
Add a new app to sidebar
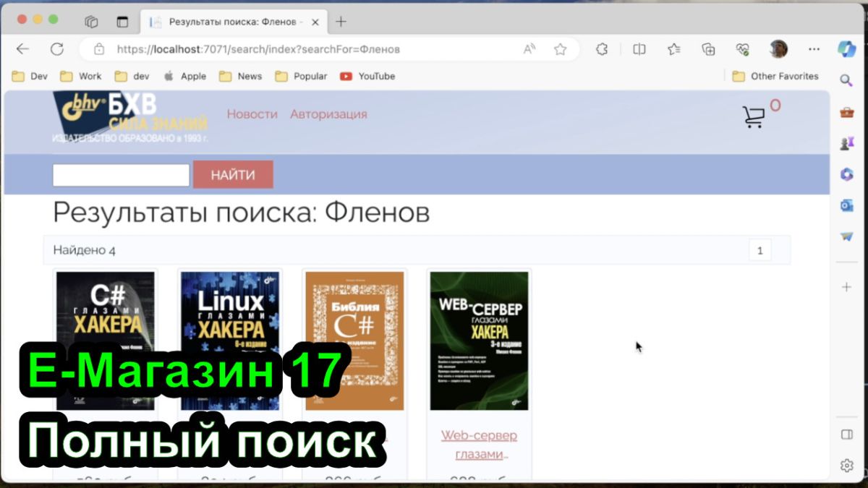846,287
